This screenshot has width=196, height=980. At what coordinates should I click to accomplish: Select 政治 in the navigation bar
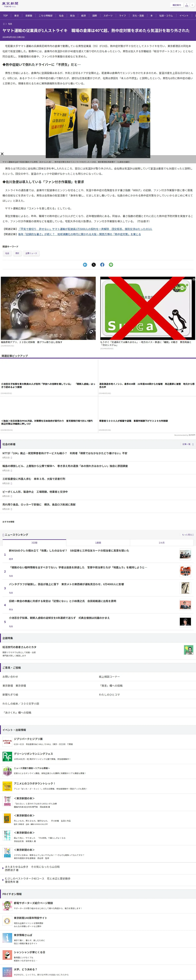pos(72,16)
